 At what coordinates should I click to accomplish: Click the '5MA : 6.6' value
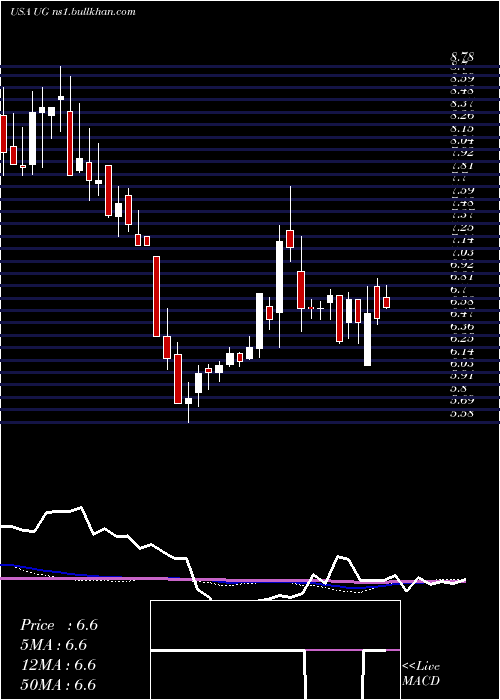pos(54,645)
